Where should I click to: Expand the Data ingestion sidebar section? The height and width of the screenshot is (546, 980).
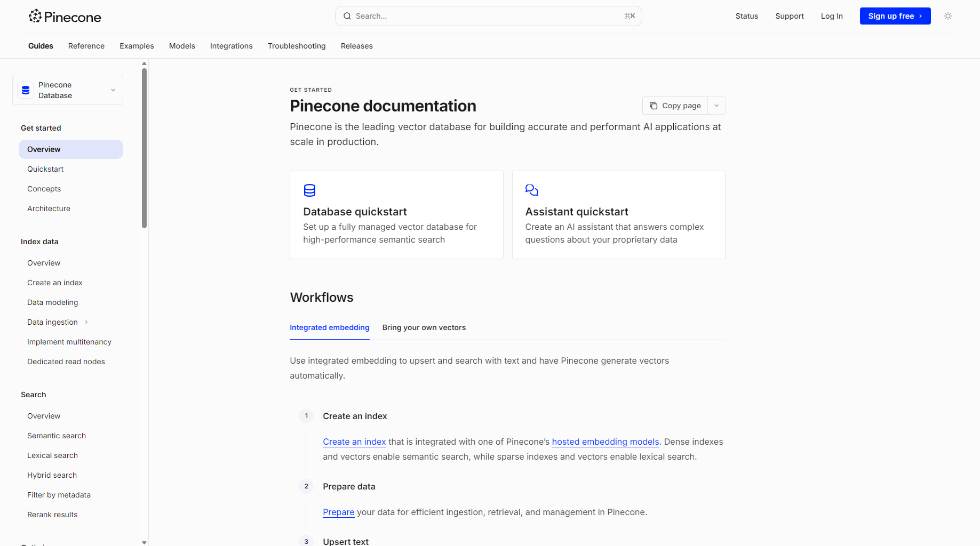(86, 322)
